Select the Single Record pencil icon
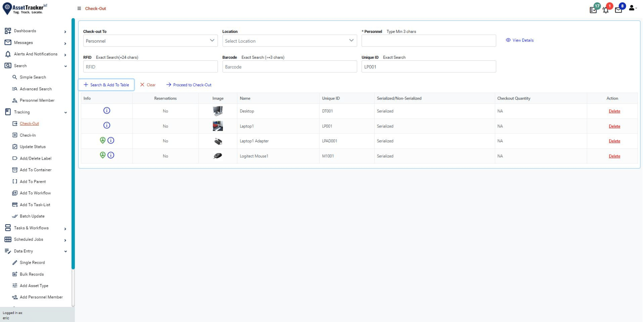The height and width of the screenshot is (322, 644). [15, 263]
